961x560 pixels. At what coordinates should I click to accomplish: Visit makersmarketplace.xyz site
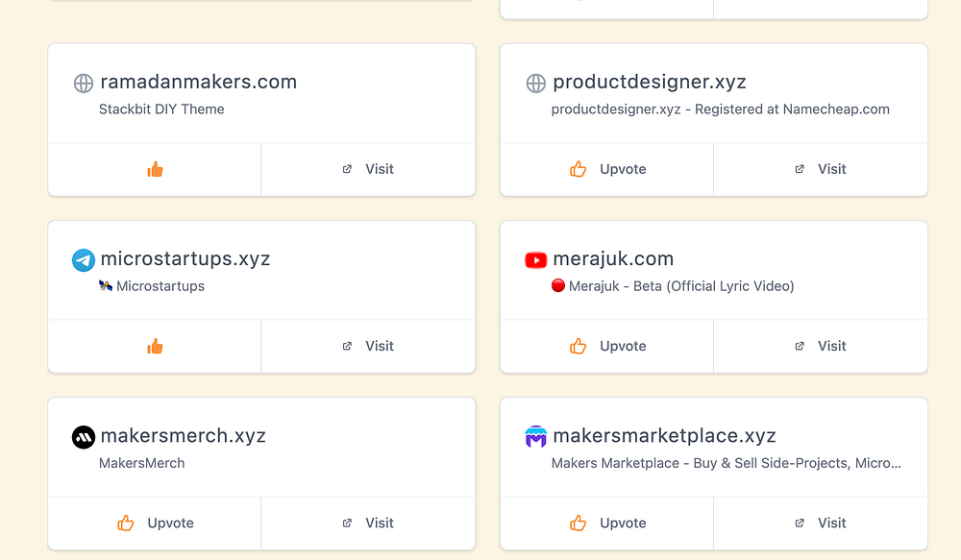(x=821, y=523)
